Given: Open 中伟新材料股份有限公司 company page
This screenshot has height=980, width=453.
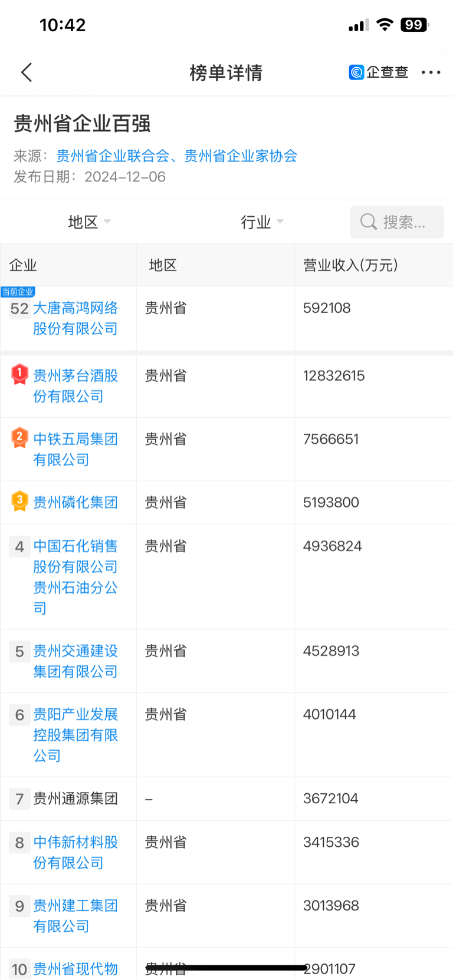Looking at the screenshot, I should (x=75, y=852).
